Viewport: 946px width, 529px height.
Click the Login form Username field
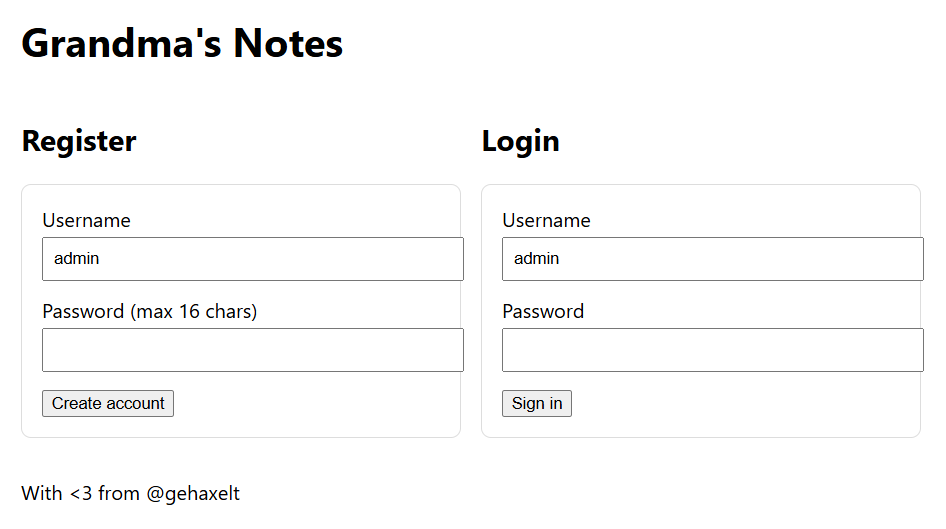pyautogui.click(x=712, y=259)
